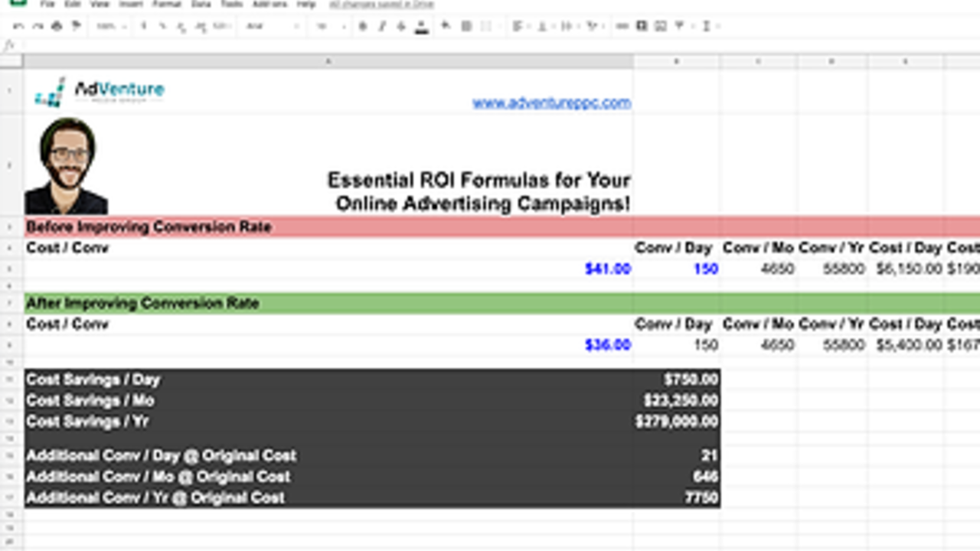Redo the last undone action
980x551 pixels.
tap(38, 26)
